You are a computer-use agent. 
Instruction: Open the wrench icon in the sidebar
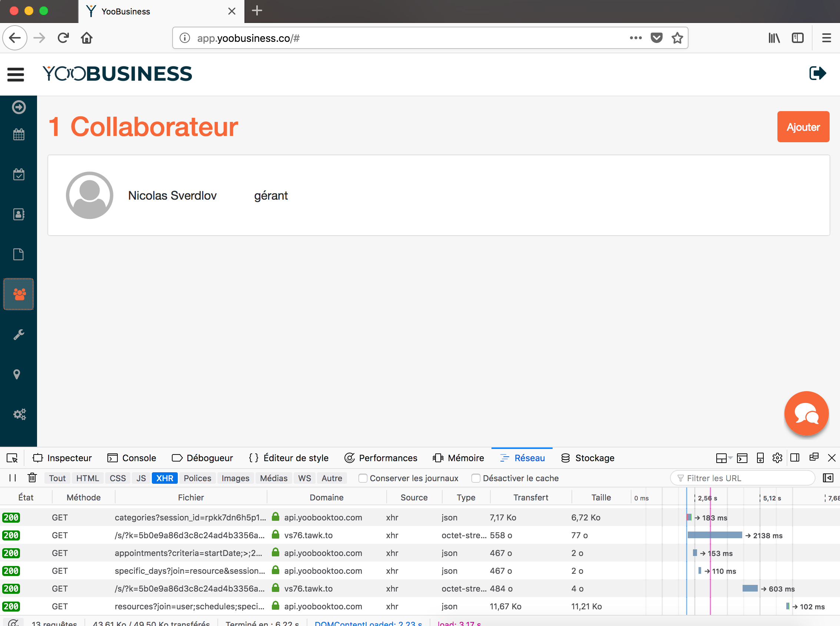point(19,334)
